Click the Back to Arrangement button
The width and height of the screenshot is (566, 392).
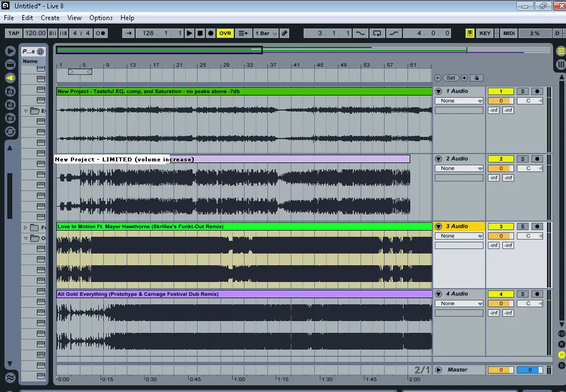tap(243, 33)
